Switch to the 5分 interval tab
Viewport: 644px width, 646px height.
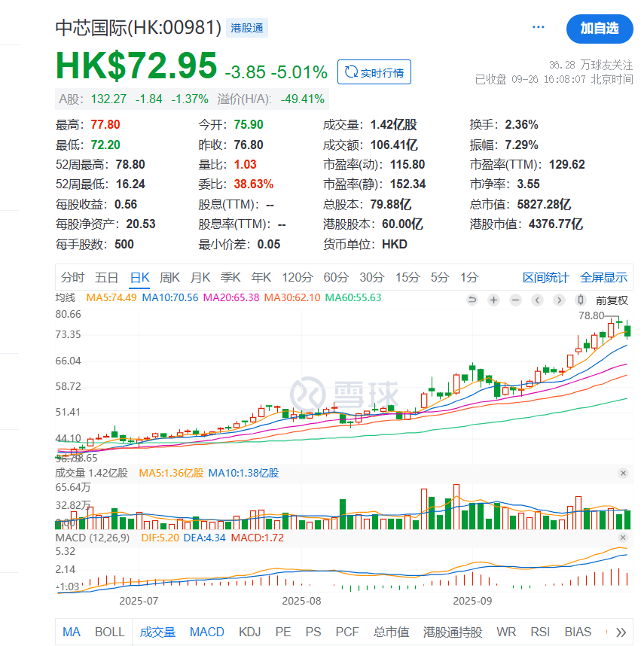click(440, 278)
